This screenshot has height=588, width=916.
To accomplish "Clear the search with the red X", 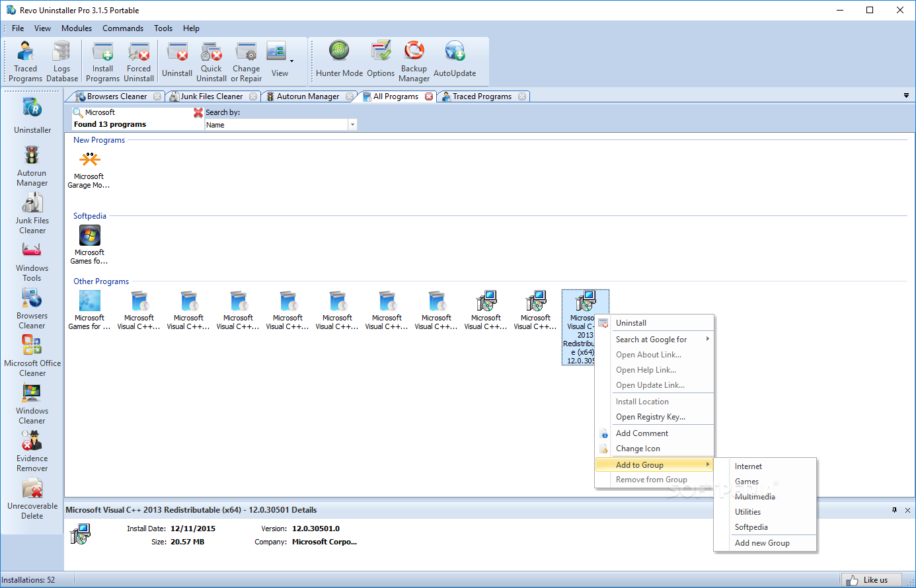I will pos(198,112).
